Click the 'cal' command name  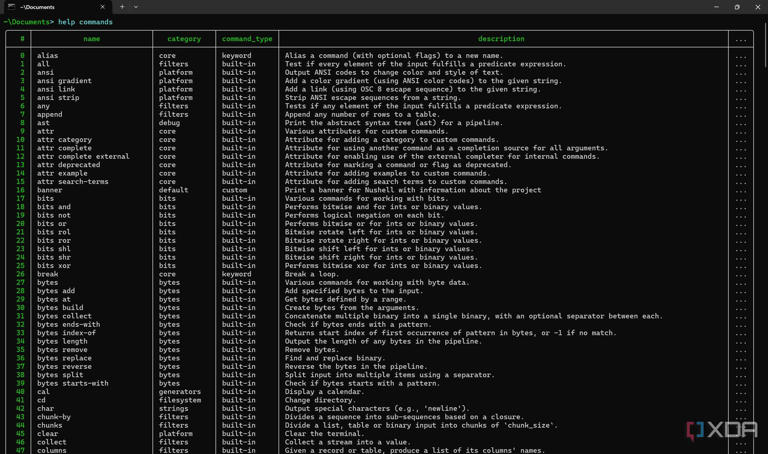point(43,392)
